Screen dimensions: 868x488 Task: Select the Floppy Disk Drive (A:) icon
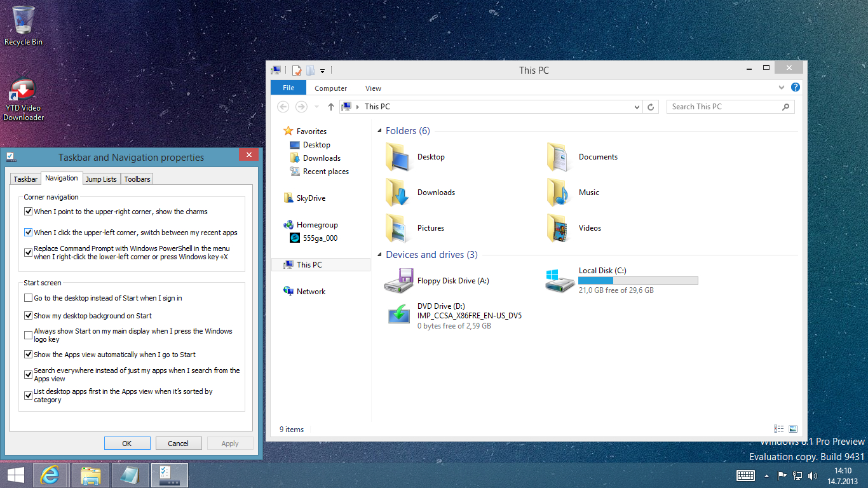[x=399, y=280]
